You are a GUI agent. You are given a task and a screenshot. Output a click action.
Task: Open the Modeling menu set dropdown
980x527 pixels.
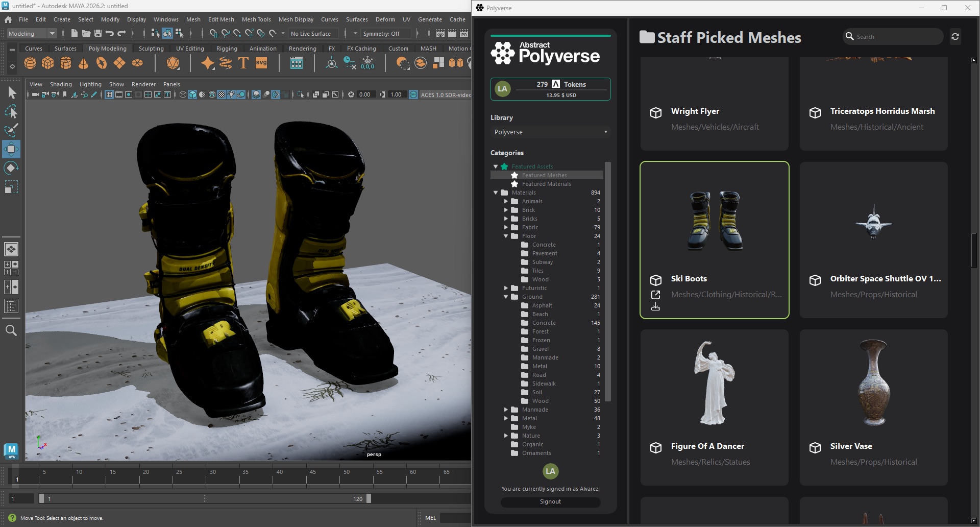click(32, 34)
